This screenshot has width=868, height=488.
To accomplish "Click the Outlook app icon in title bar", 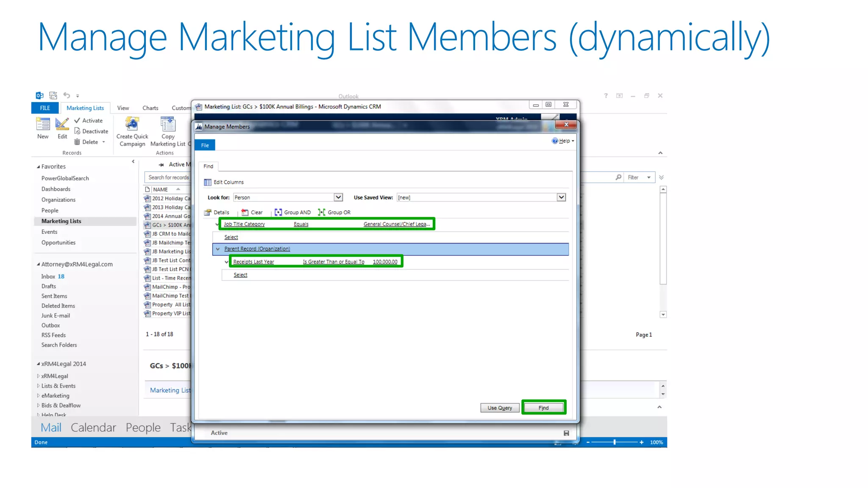I will [39, 95].
